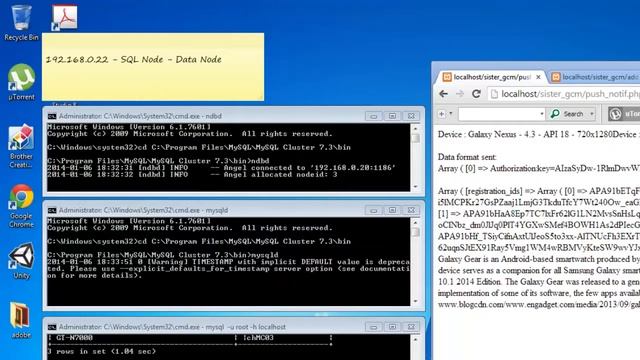The width and height of the screenshot is (640, 360).
Task: Open the adobe folder icon on desktop
Action: tap(21, 320)
